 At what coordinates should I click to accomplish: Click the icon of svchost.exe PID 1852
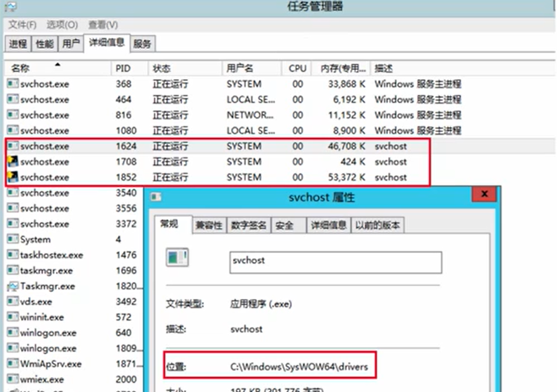pyautogui.click(x=13, y=177)
